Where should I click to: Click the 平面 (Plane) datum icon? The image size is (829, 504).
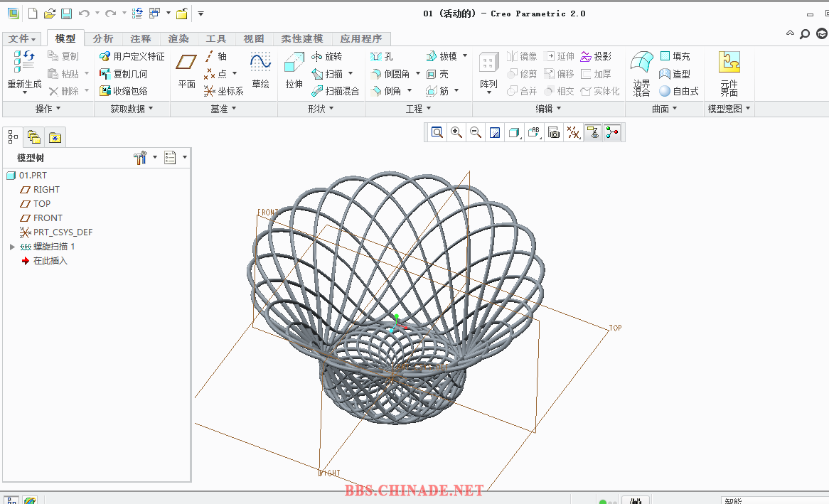186,64
